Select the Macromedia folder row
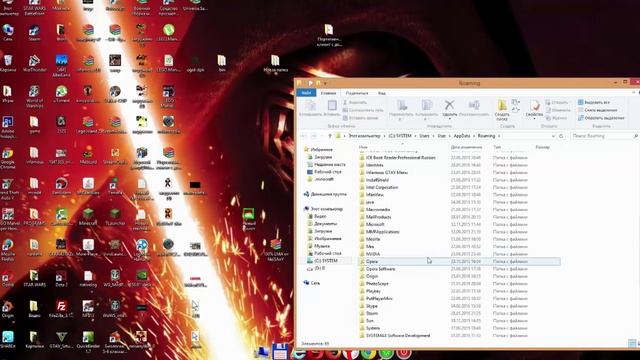Screen dimensions: 640x360 [x=459, y=209]
